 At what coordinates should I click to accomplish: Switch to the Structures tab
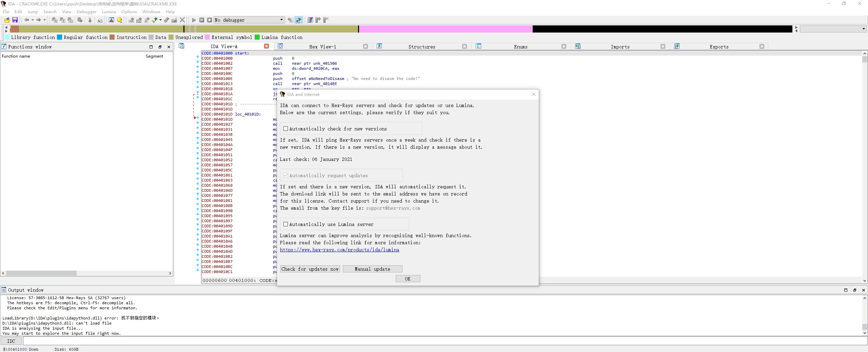pyautogui.click(x=421, y=47)
